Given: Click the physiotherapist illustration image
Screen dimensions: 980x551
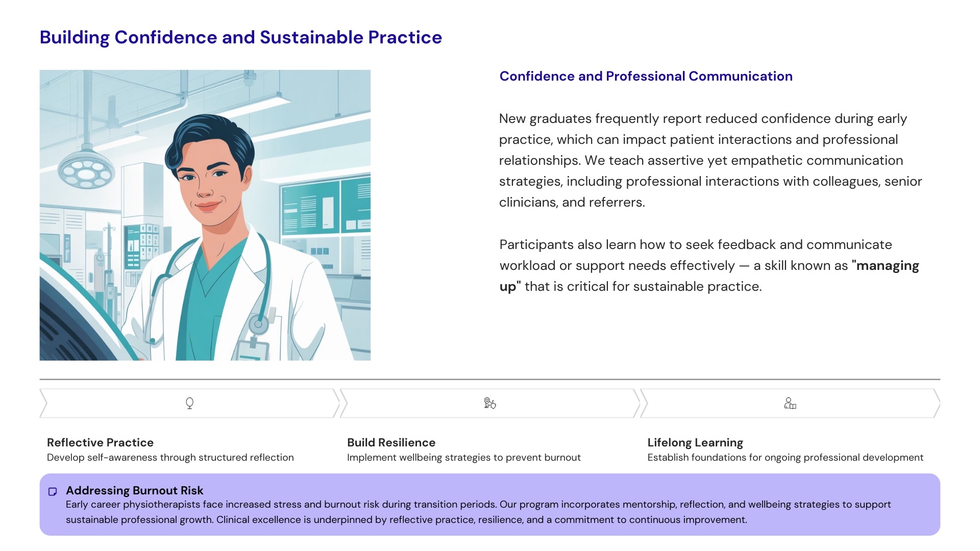Looking at the screenshot, I should coord(205,215).
